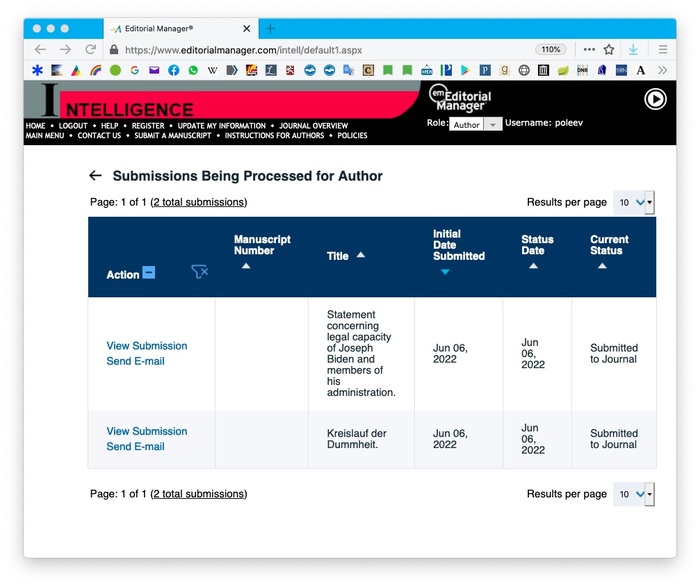Click the back arrow beside Submissions heading
Viewport: 700px width, 587px height.
(x=95, y=176)
